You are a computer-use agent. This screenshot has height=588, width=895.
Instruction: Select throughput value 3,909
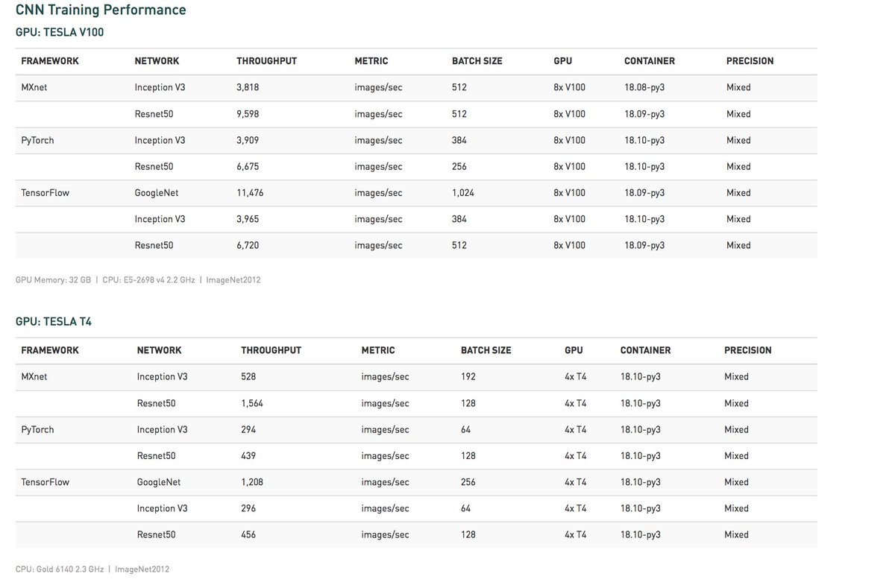coord(248,140)
